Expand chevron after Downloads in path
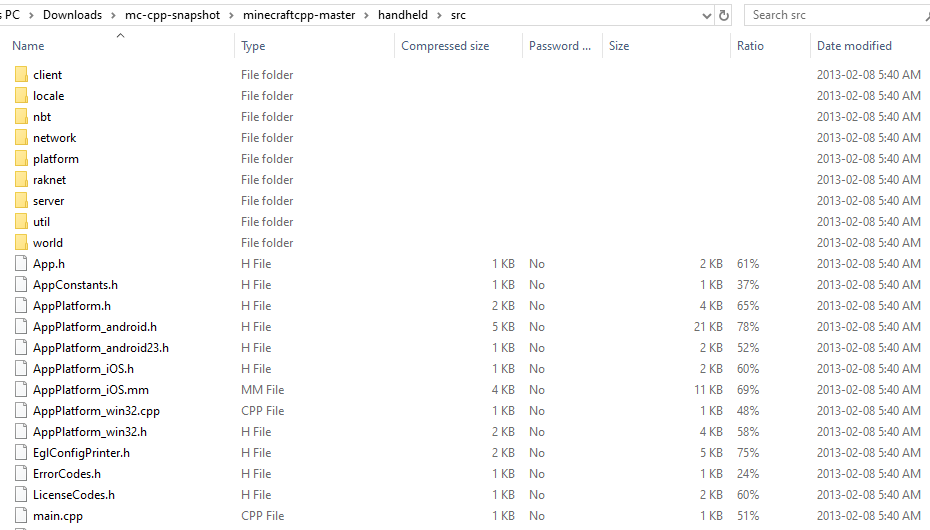Viewport: 930px width, 530px height. (x=113, y=15)
